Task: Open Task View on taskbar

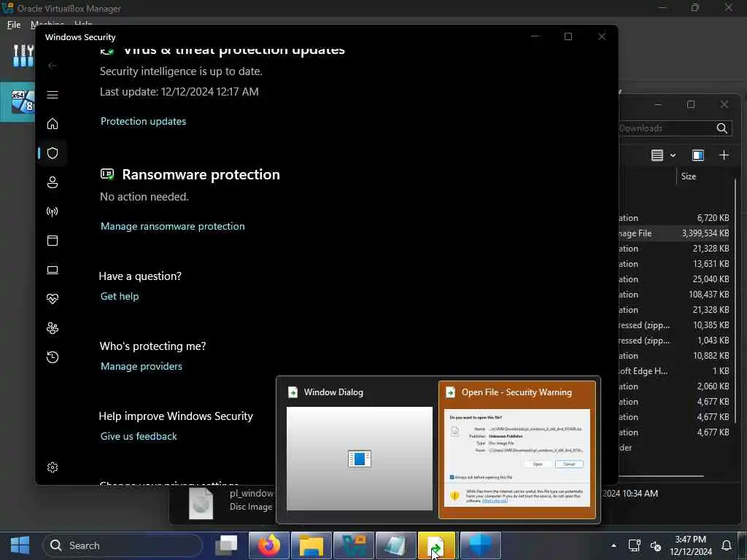Action: coord(226,545)
